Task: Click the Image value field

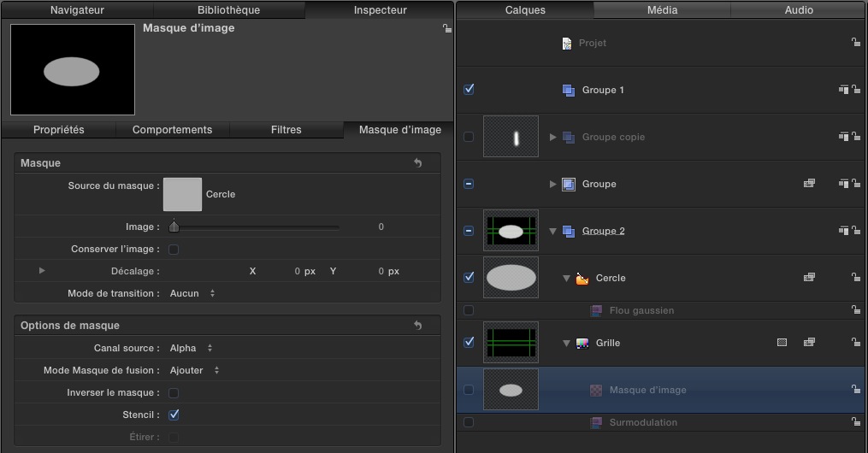Action: click(x=381, y=226)
